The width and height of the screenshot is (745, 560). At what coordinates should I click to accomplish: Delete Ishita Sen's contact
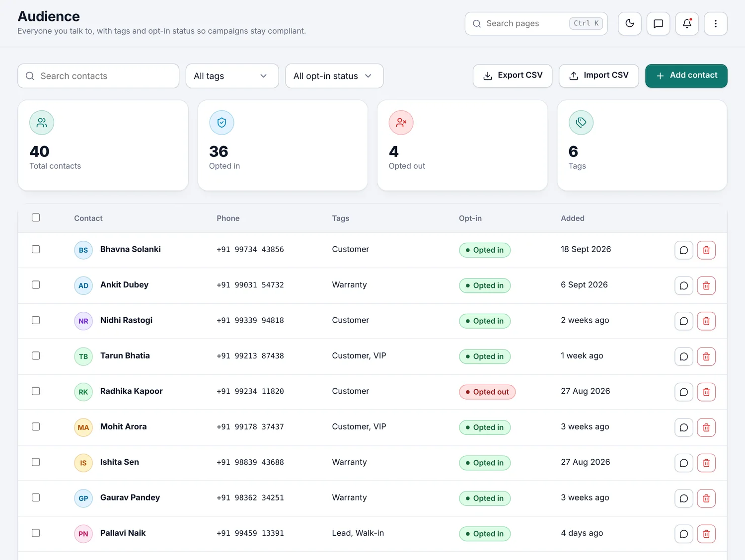click(x=706, y=463)
